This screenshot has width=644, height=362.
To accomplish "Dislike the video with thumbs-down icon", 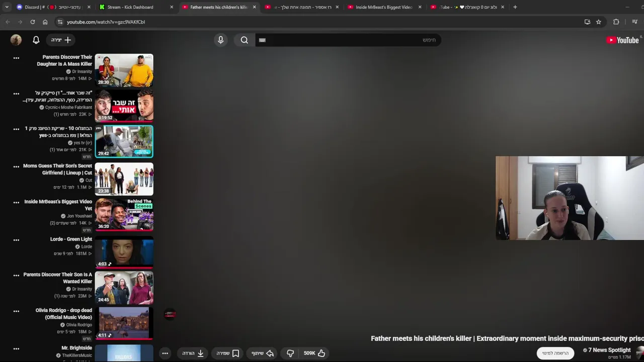I will point(290,353).
